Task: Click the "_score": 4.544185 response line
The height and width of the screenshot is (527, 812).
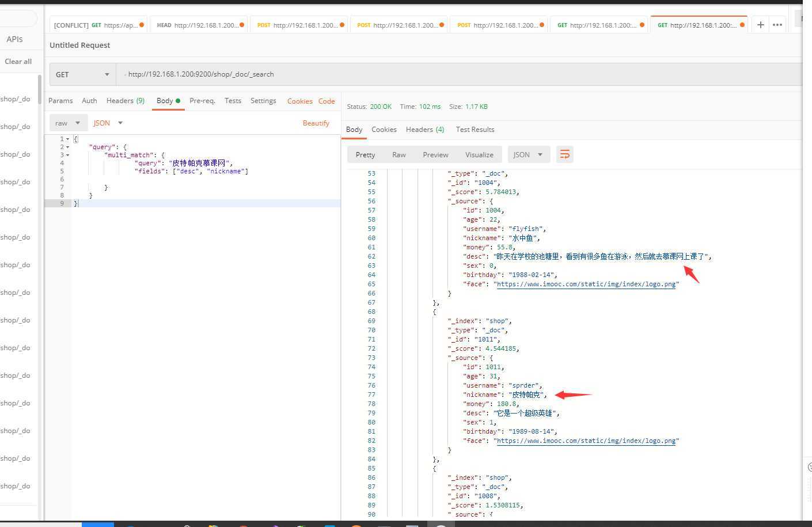Action: click(484, 348)
